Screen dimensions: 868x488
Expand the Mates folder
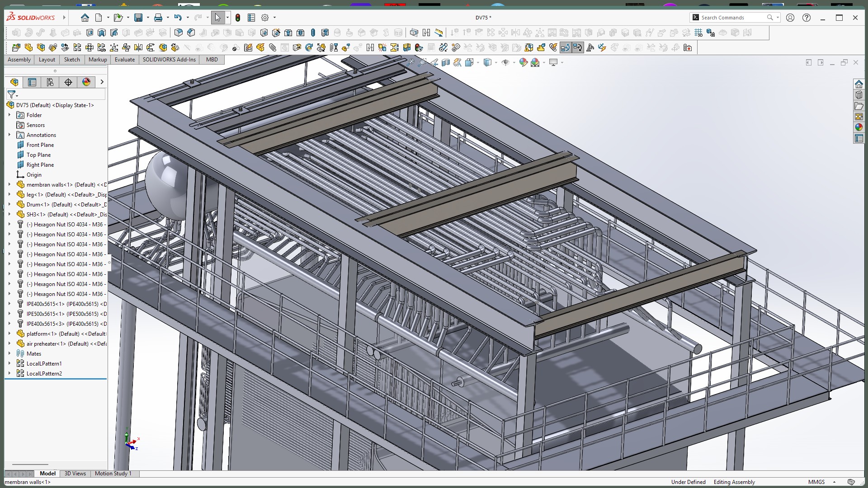point(9,354)
